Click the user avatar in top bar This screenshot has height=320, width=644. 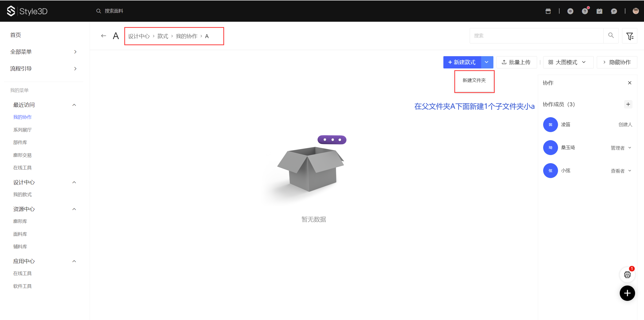pyautogui.click(x=636, y=11)
